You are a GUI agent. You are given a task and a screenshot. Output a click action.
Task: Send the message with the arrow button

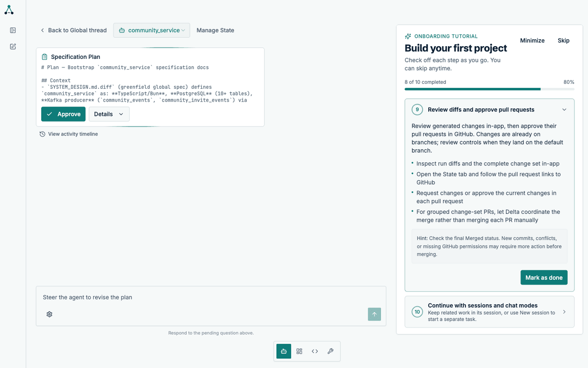pos(374,315)
